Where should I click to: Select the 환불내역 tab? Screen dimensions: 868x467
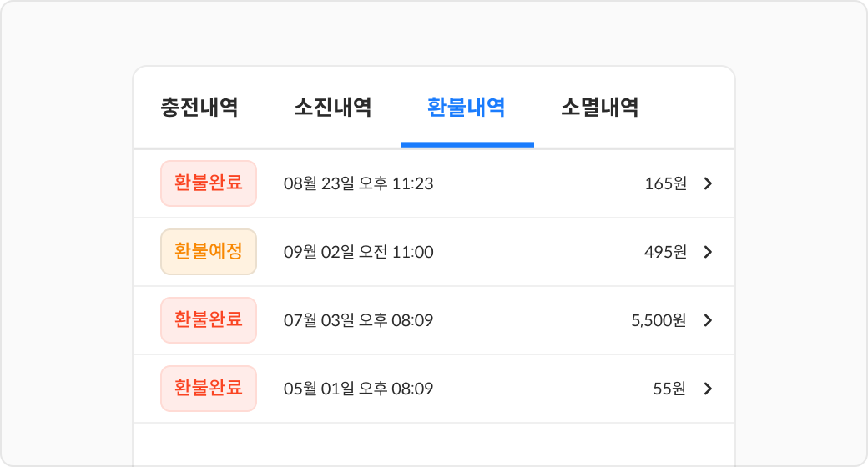[467, 108]
